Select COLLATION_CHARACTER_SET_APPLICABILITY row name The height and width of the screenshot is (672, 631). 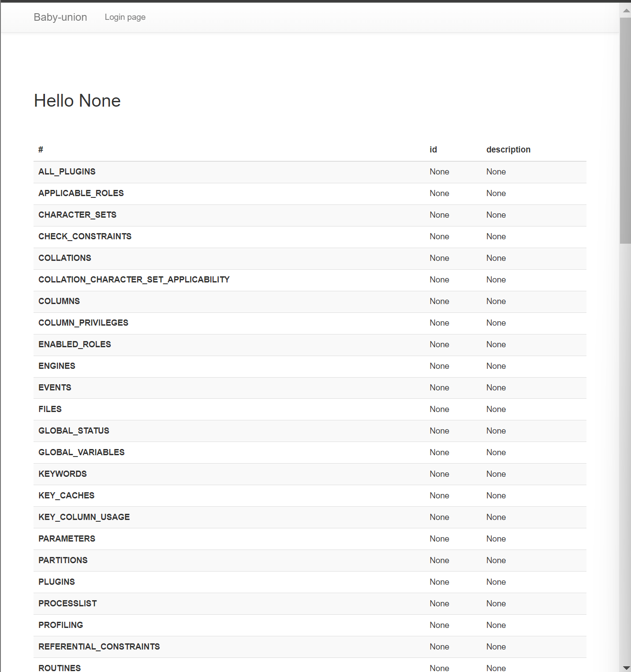(134, 280)
